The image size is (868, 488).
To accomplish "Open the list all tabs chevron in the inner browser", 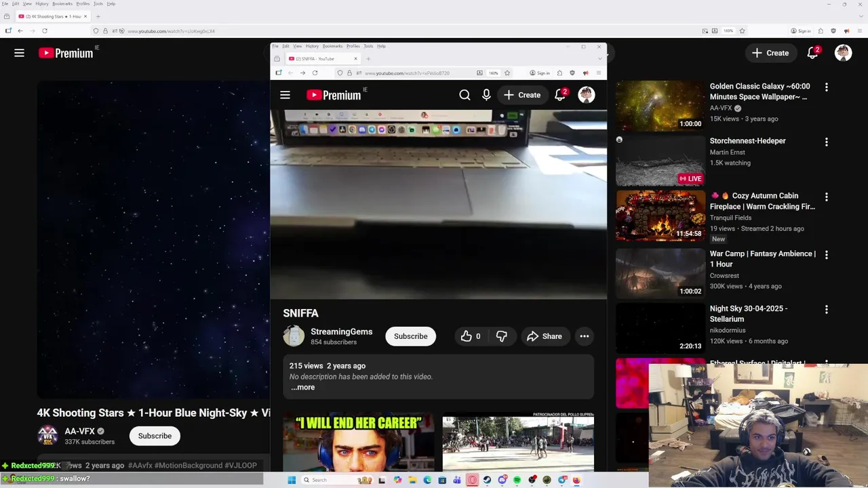I will coord(600,59).
